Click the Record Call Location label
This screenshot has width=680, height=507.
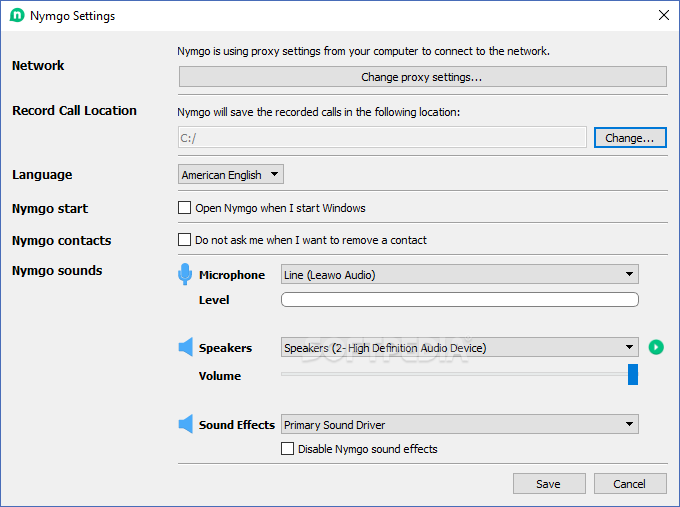point(74,111)
